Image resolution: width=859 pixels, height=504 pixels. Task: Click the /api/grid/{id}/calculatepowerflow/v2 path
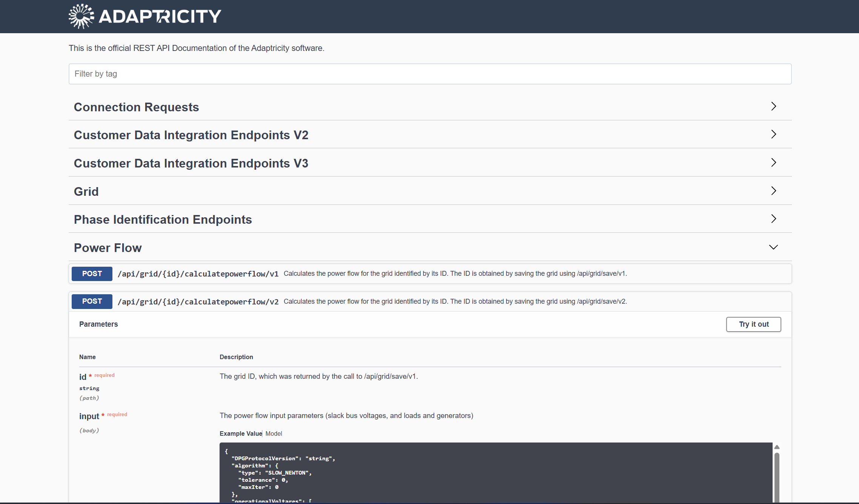[x=198, y=302]
